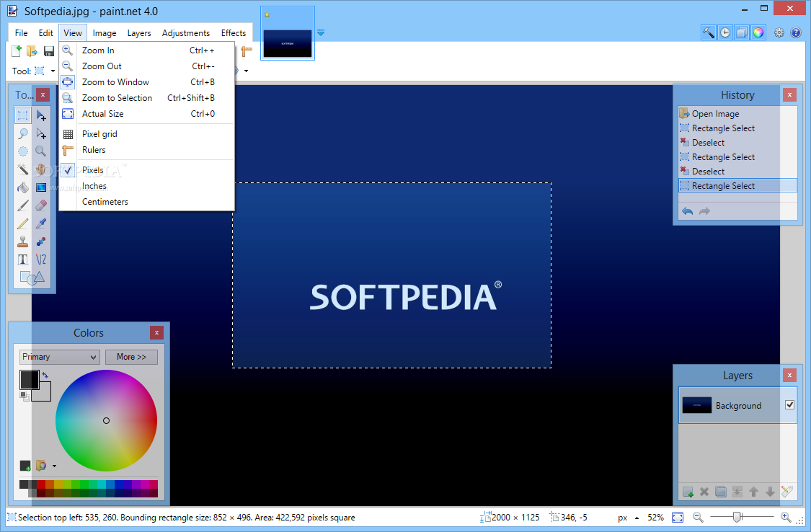
Task: Select the Color Picker eyedropper tool
Action: [x=41, y=223]
